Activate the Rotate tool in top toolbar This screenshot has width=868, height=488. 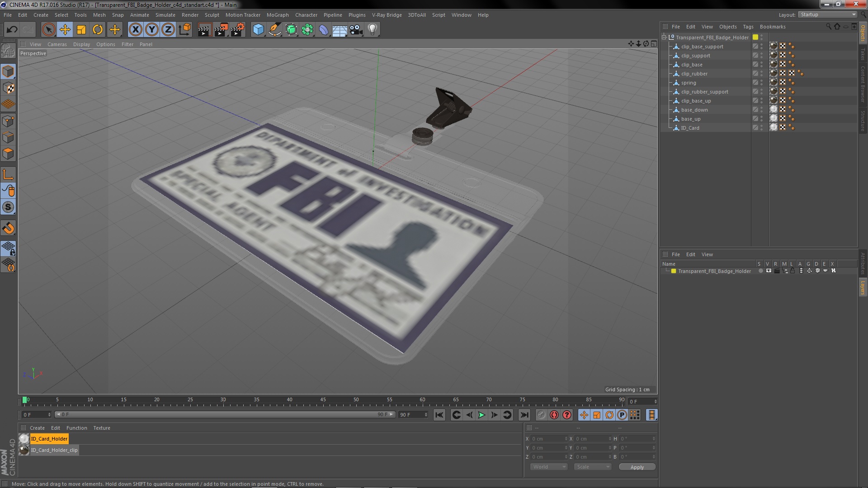pyautogui.click(x=98, y=30)
